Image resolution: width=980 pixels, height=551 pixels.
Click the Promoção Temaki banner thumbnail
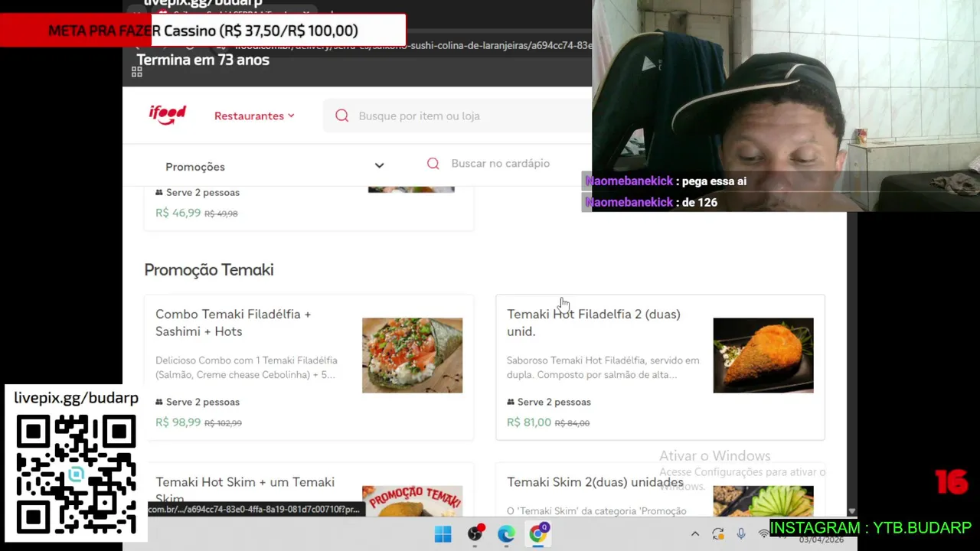[x=412, y=500]
